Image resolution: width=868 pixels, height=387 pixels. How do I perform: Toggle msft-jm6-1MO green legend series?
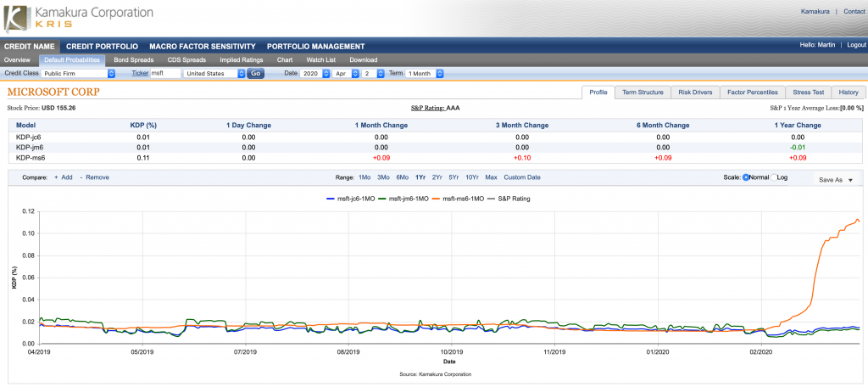(403, 198)
